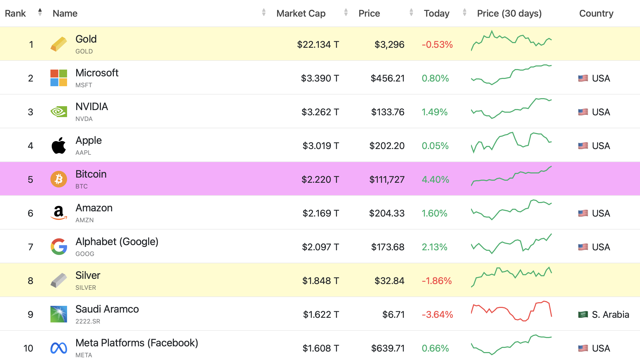Click the 2222.SR ticker text
The height and width of the screenshot is (364, 640).
pos(88,321)
